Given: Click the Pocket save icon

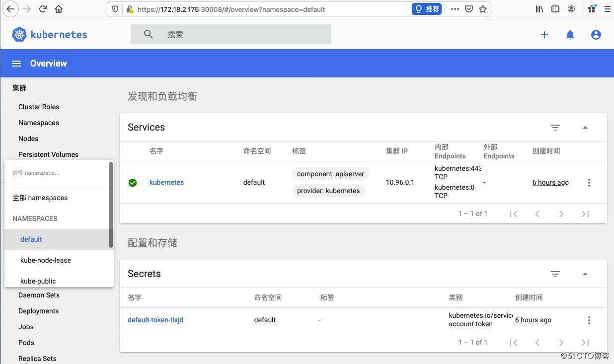Looking at the screenshot, I should [468, 9].
